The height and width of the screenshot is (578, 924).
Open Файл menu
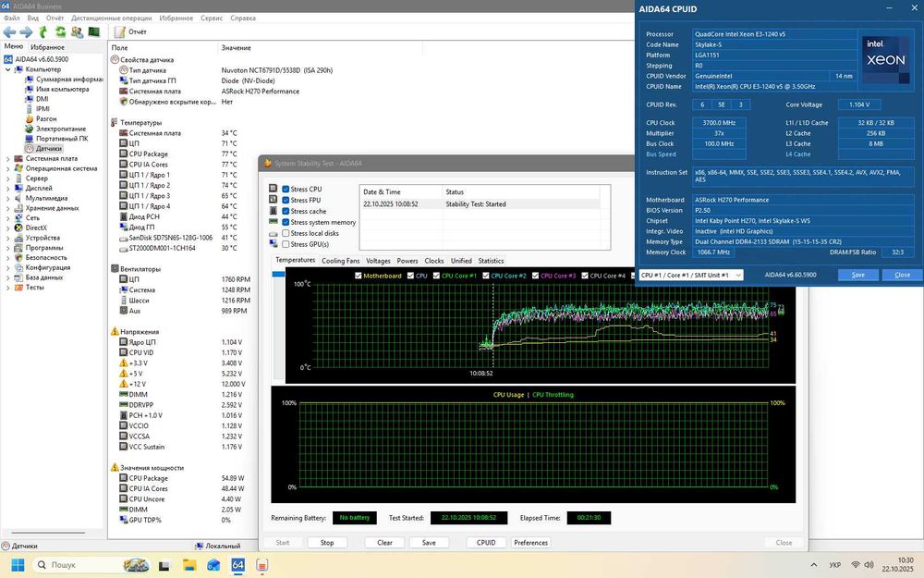pos(12,18)
